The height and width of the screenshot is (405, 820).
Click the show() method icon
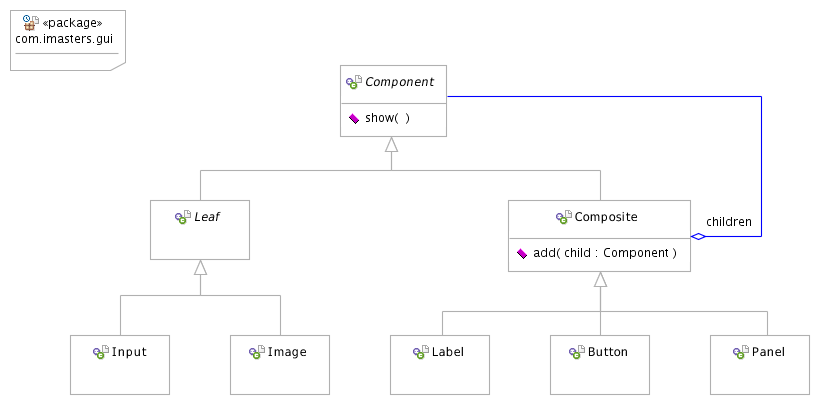point(354,118)
